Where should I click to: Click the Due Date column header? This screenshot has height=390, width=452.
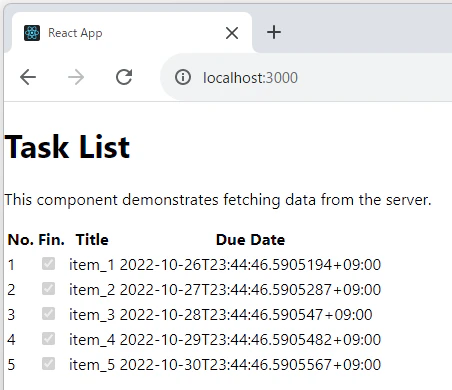250,240
